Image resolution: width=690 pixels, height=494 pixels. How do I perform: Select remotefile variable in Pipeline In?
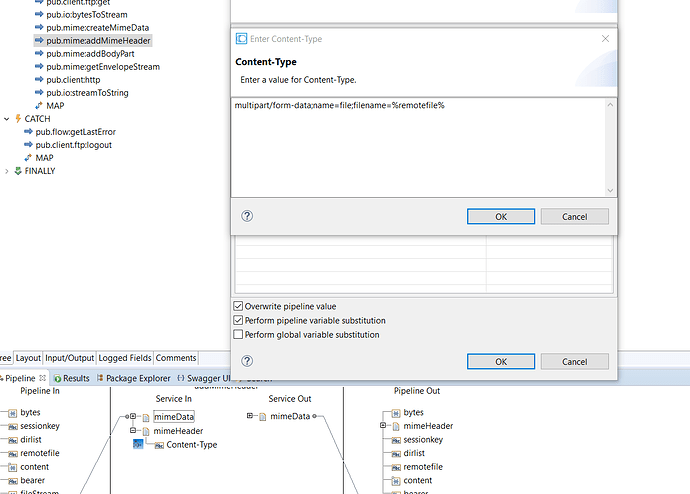tap(40, 453)
